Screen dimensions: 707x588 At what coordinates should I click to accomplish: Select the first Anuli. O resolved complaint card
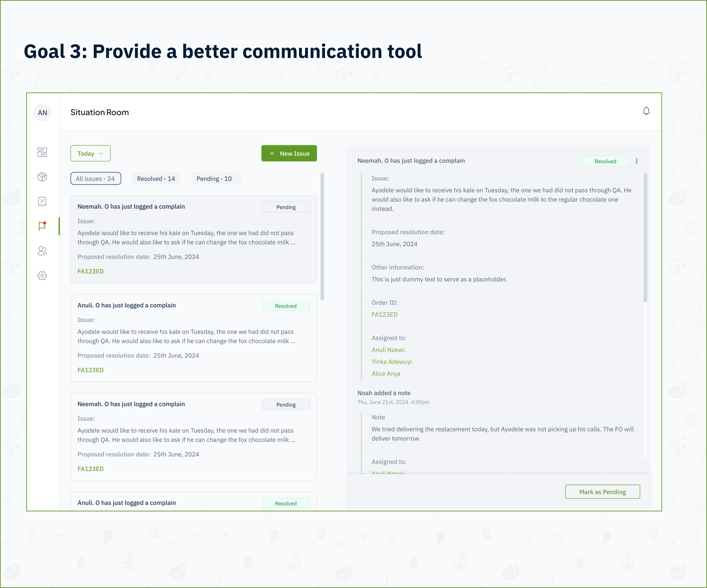coord(193,338)
